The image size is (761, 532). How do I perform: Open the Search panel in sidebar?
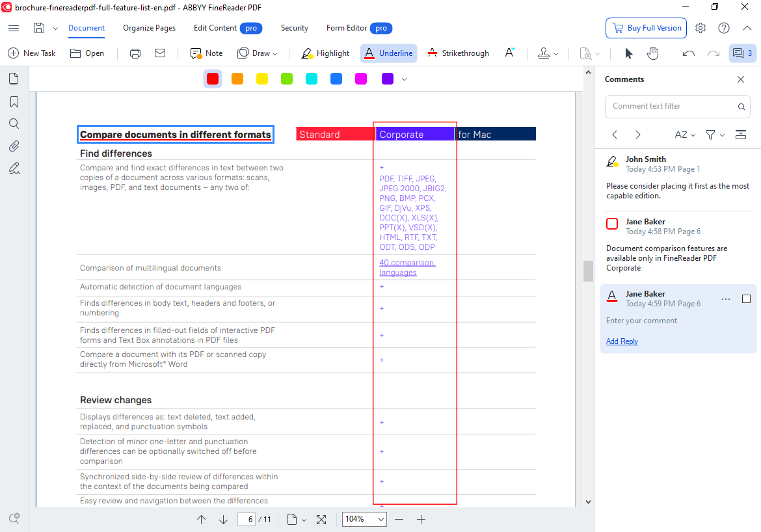14,124
